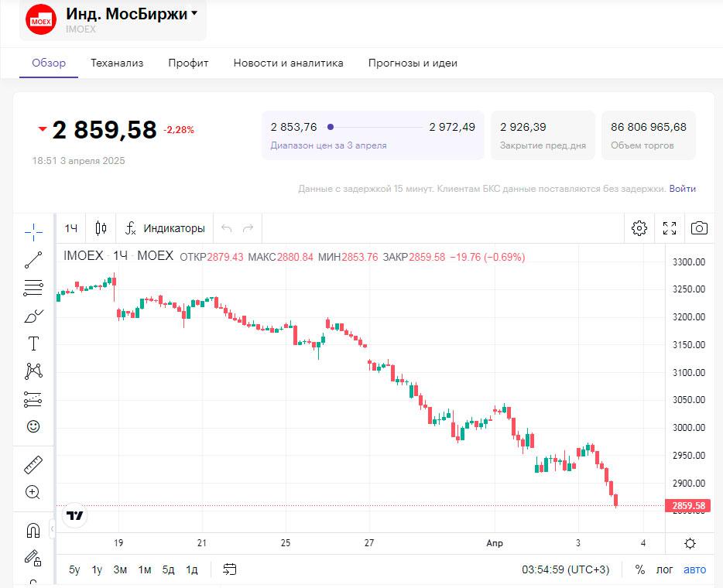Select the crosshair cursor tool
This screenshot has width=723, height=588.
pyautogui.click(x=33, y=231)
